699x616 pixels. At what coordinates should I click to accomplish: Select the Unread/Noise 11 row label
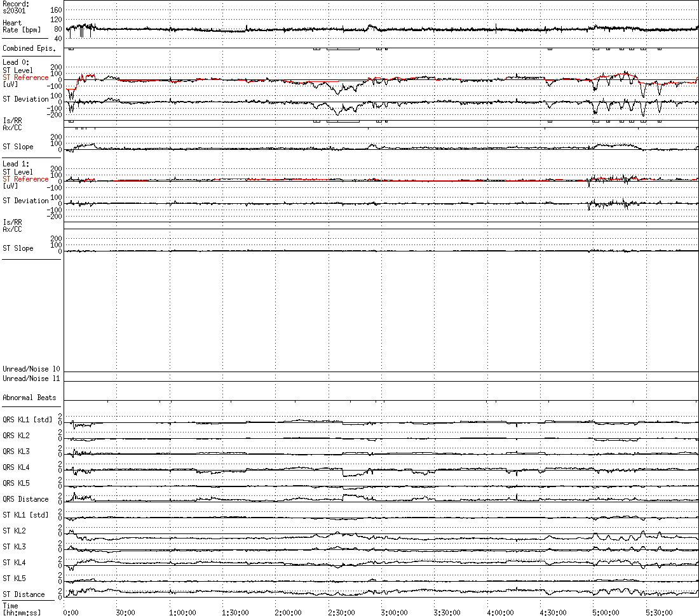coord(31,378)
